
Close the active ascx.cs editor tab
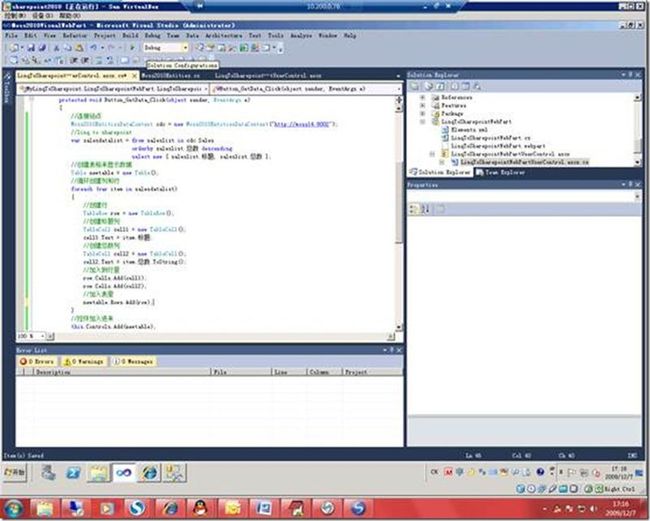click(x=134, y=76)
